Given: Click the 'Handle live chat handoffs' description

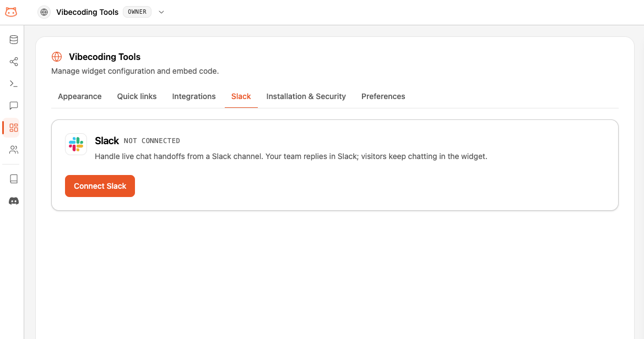Looking at the screenshot, I should (291, 156).
